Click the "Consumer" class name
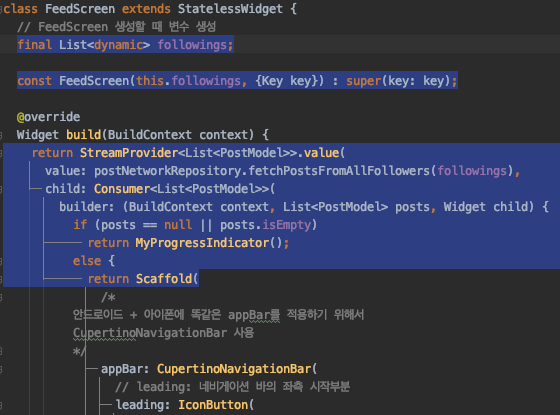The height and width of the screenshot is (415, 560). [x=122, y=189]
